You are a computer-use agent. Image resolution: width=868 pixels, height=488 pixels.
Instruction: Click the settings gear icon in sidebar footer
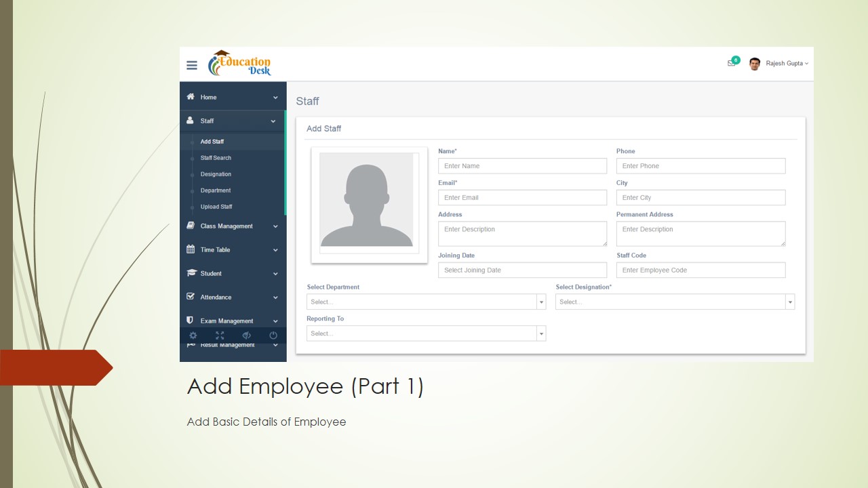[193, 335]
